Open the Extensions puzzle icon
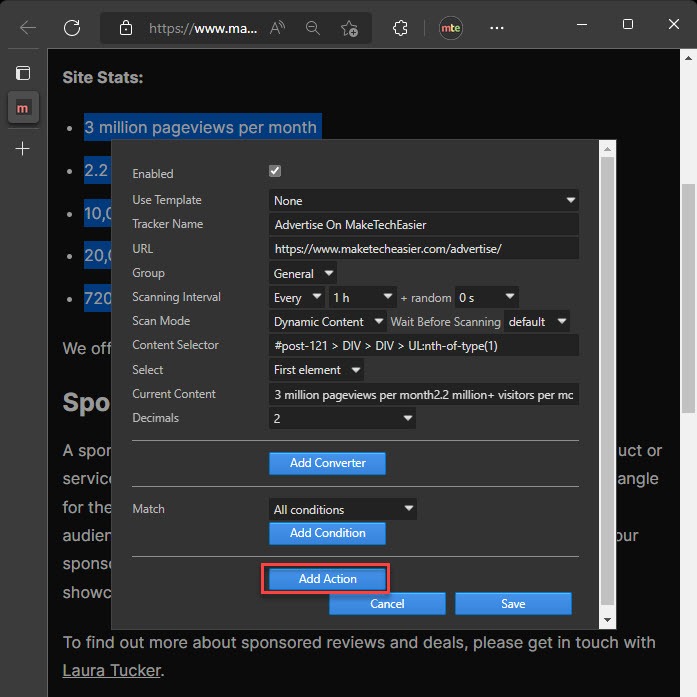 (x=400, y=28)
